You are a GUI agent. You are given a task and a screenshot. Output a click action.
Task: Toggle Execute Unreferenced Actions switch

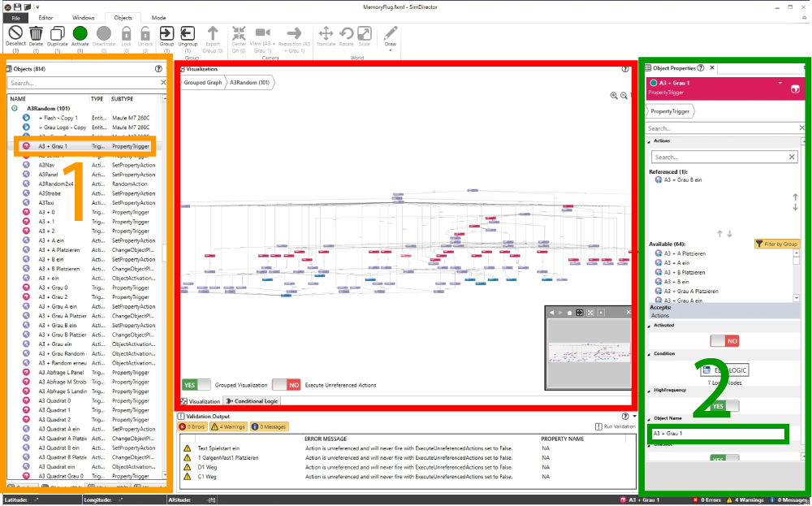click(x=287, y=385)
